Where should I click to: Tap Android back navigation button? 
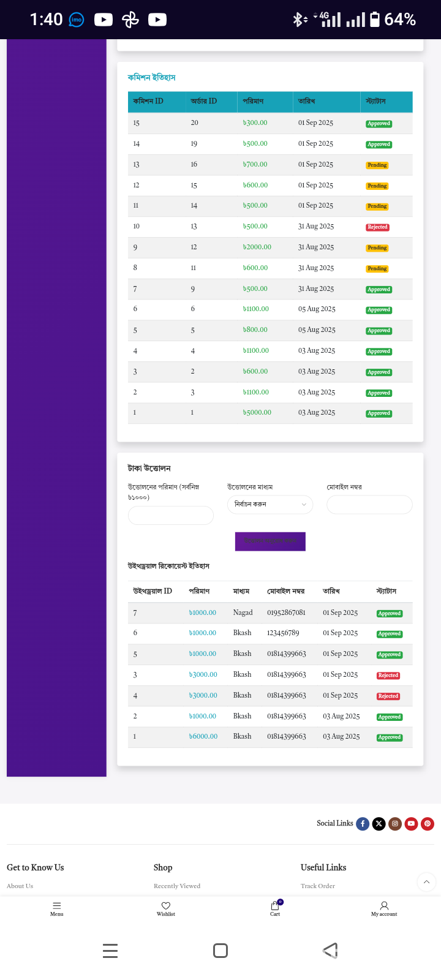(x=330, y=951)
